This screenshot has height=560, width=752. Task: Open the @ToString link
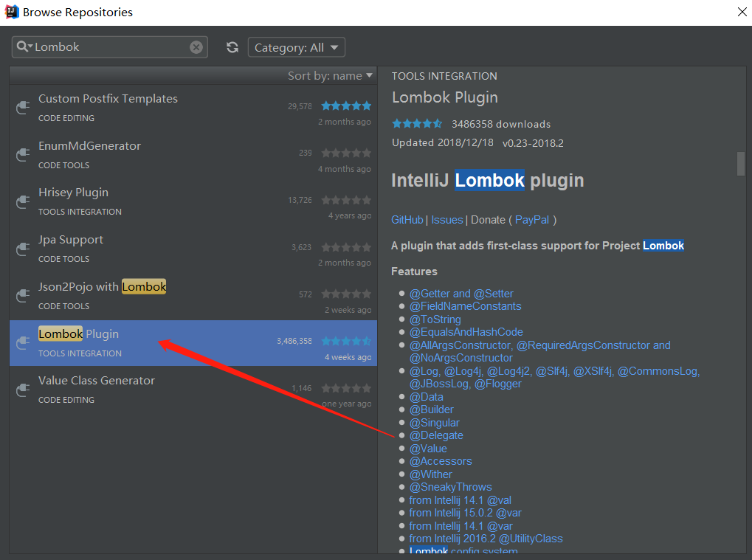coord(435,319)
